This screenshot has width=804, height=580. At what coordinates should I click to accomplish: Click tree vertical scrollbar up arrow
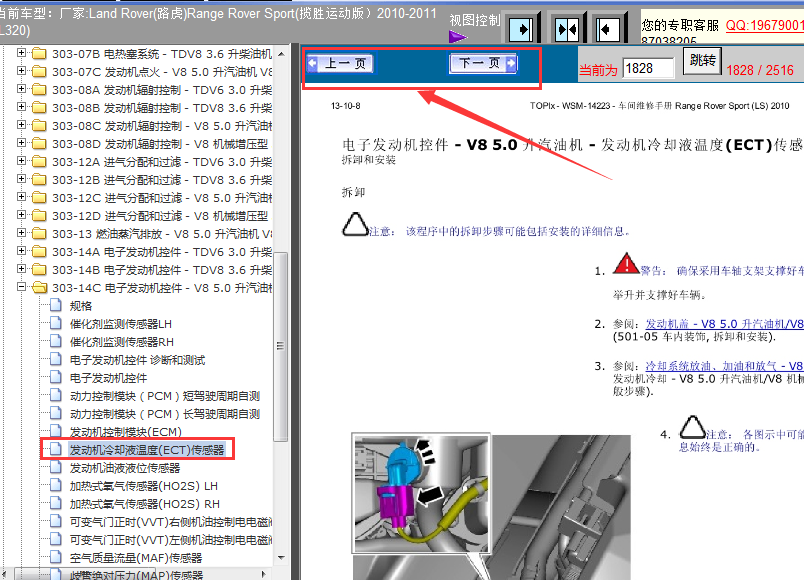tap(281, 54)
